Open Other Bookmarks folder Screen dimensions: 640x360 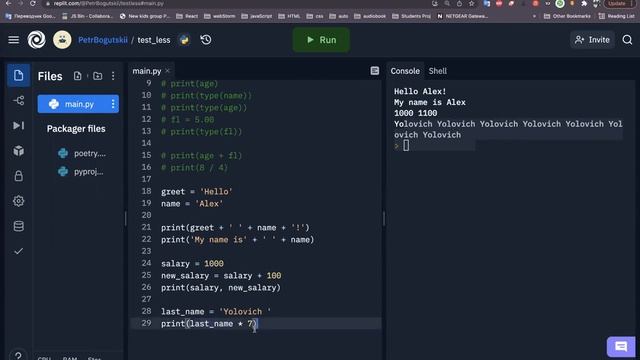coord(567,16)
